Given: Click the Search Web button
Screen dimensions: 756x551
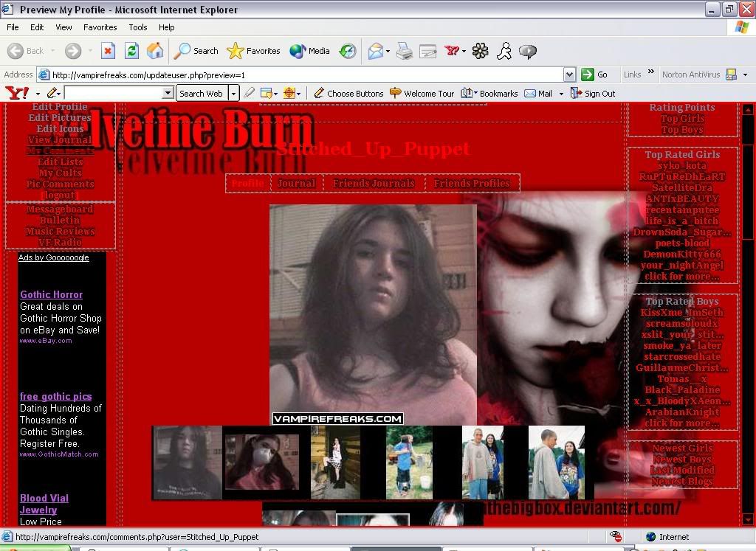Looking at the screenshot, I should (x=201, y=94).
